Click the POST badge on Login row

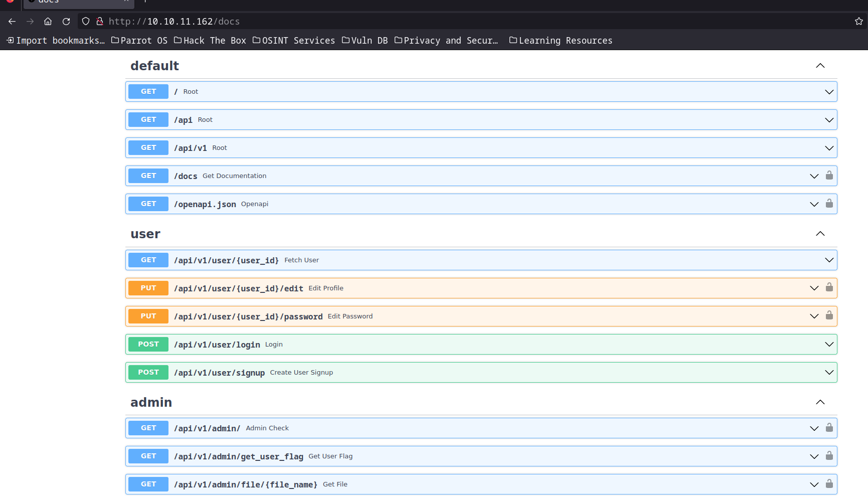(148, 344)
